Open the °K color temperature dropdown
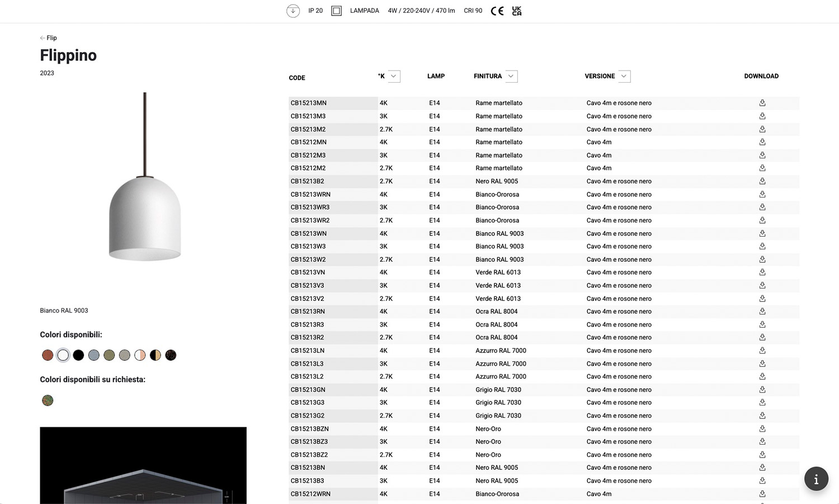The width and height of the screenshot is (839, 504). coord(394,76)
